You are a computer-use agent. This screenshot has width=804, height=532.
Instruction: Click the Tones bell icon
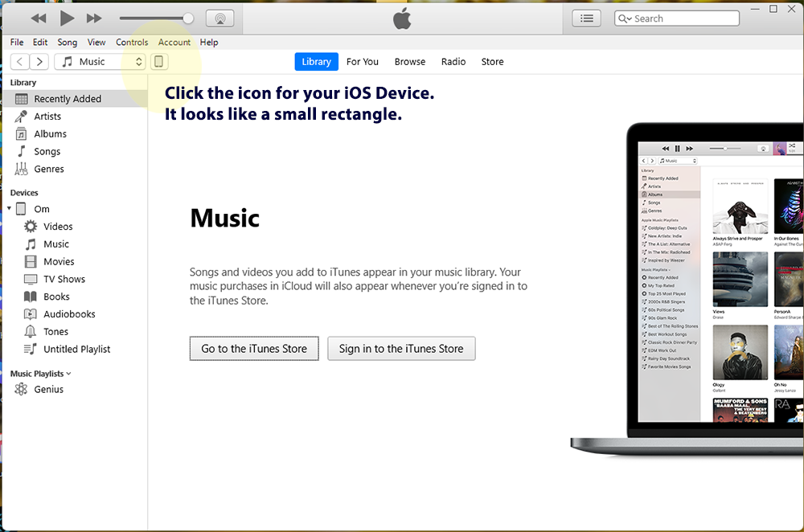(31, 331)
